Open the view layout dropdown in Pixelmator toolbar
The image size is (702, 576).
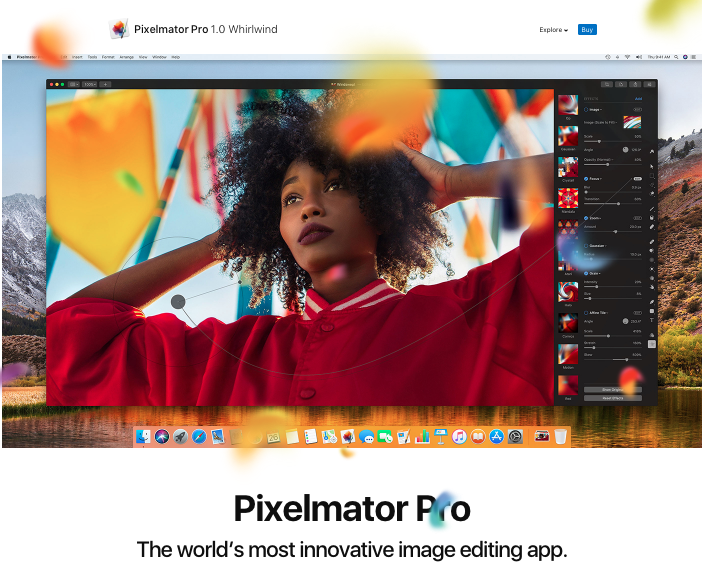click(74, 84)
